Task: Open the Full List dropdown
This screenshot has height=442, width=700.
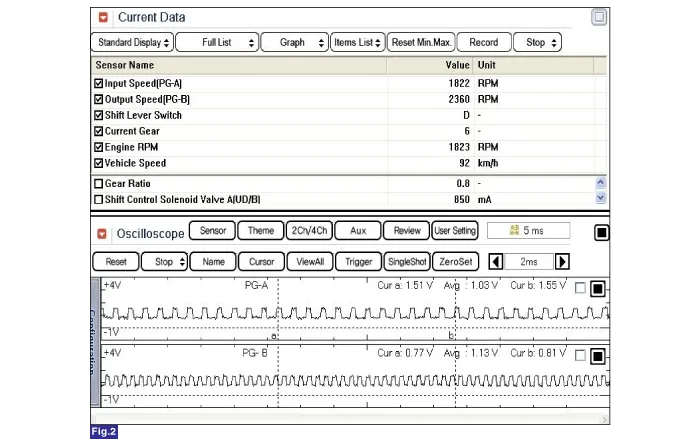Action: [x=216, y=42]
